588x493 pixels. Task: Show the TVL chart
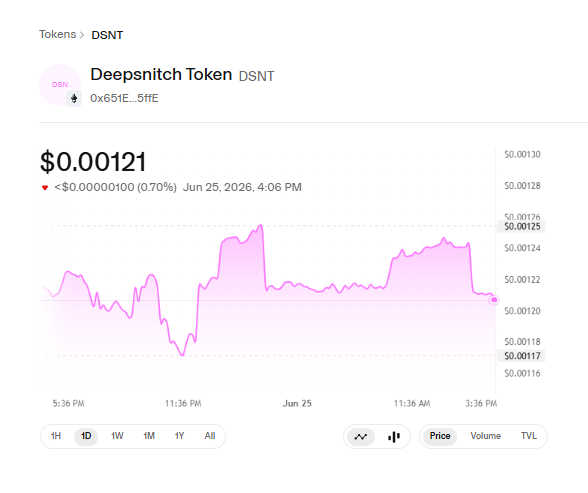[x=529, y=436]
